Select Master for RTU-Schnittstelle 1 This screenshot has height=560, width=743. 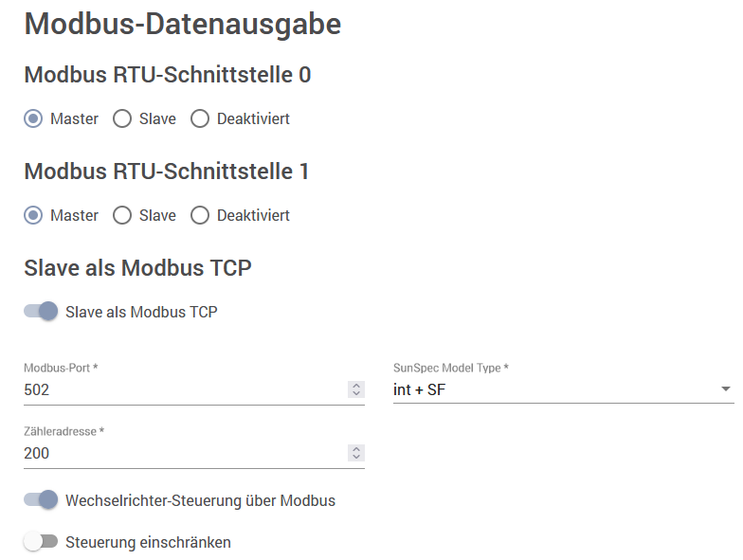33,215
